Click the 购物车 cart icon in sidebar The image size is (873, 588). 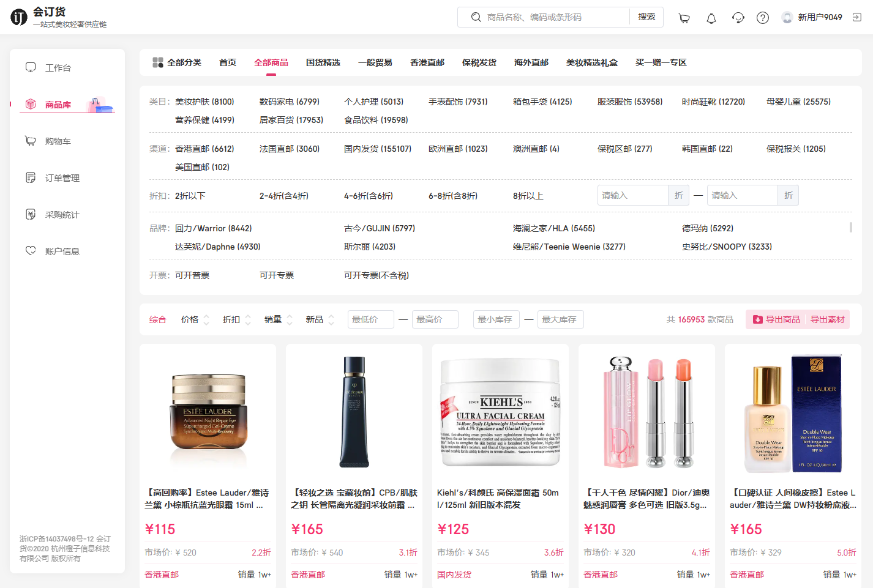pyautogui.click(x=31, y=141)
